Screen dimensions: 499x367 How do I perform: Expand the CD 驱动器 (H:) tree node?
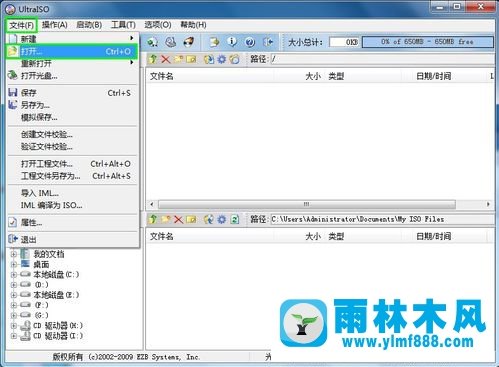coord(14,326)
